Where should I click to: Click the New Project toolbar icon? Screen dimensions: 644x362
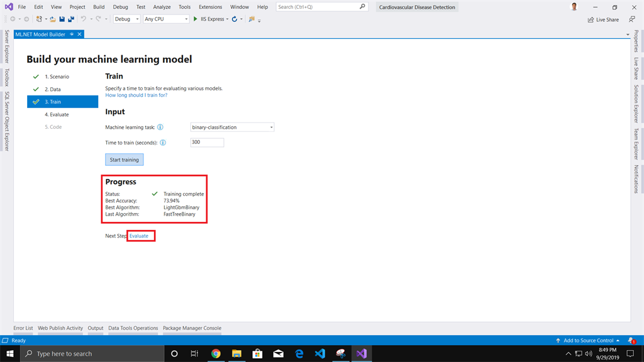[39, 19]
